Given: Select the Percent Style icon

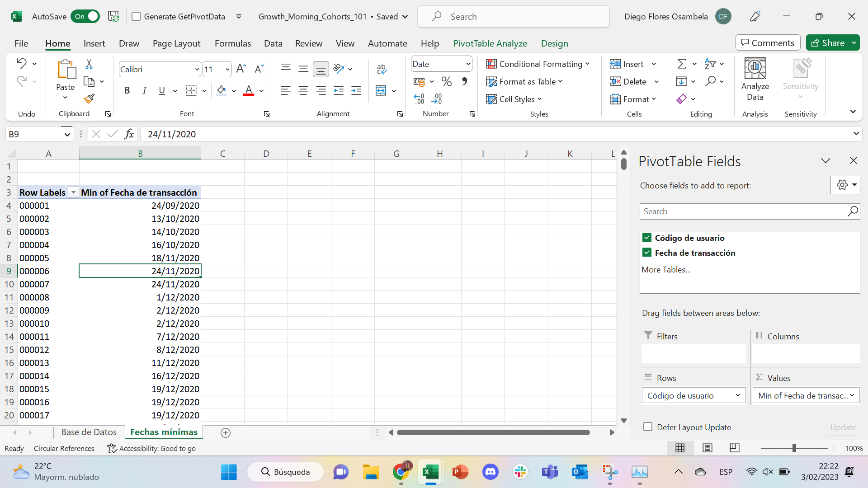Looking at the screenshot, I should [447, 81].
